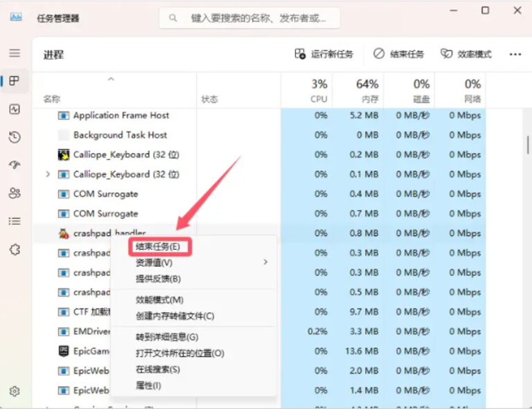This screenshot has height=409, width=532.
Task: Open the Services puzzle sidebar icon
Action: click(15, 249)
